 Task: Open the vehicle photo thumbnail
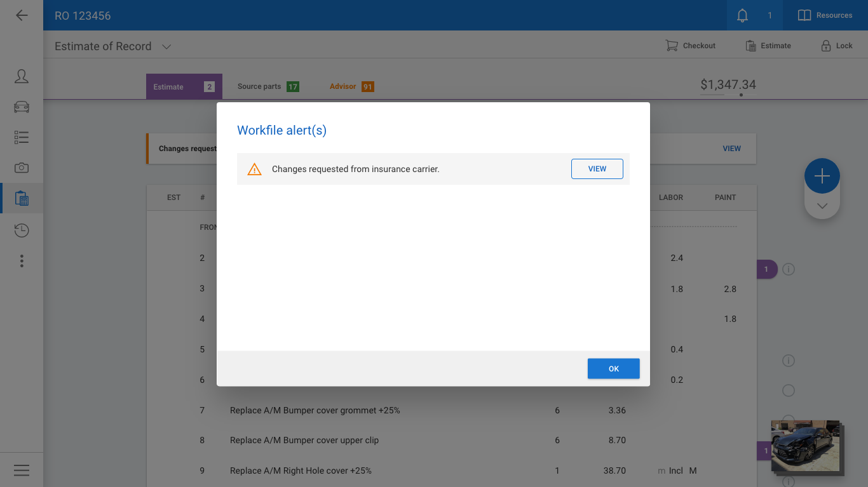pos(805,446)
